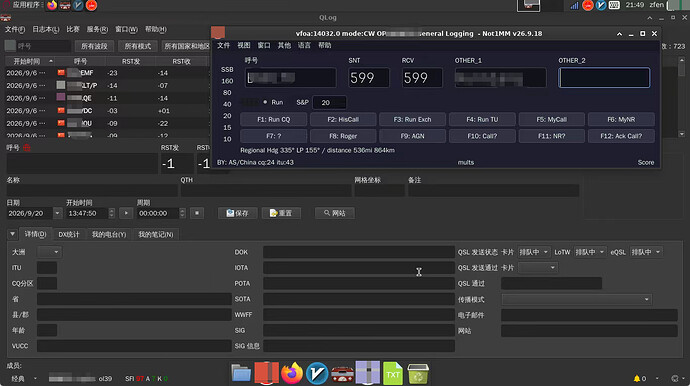Click the F12: Ack Call? button
This screenshot has width=690, height=386.
(x=621, y=136)
